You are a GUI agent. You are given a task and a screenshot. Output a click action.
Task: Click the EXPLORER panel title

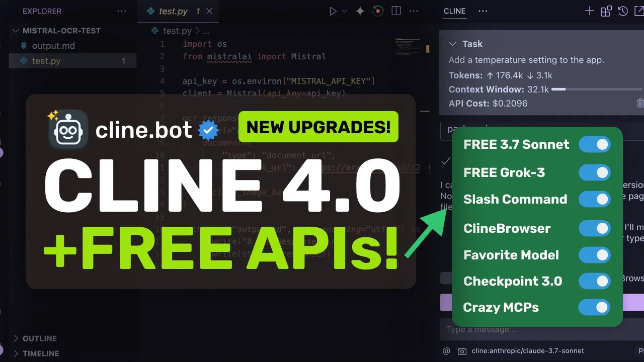pyautogui.click(x=42, y=11)
